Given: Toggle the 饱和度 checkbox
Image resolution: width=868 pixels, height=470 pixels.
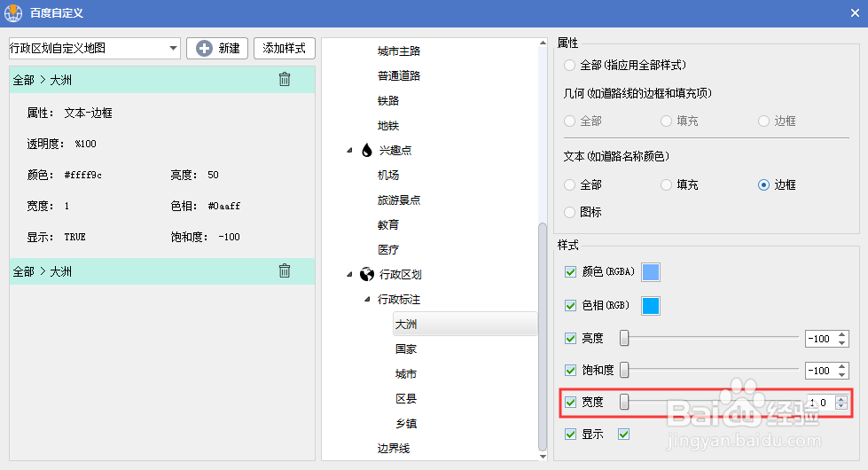Looking at the screenshot, I should click(x=570, y=371).
